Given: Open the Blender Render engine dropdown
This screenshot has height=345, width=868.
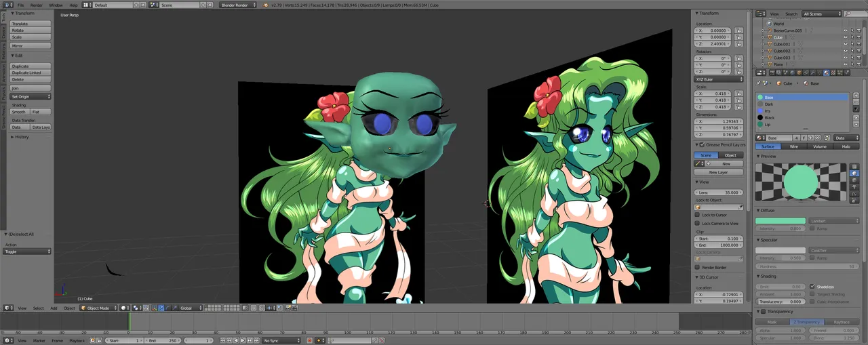Looking at the screenshot, I should (238, 5).
